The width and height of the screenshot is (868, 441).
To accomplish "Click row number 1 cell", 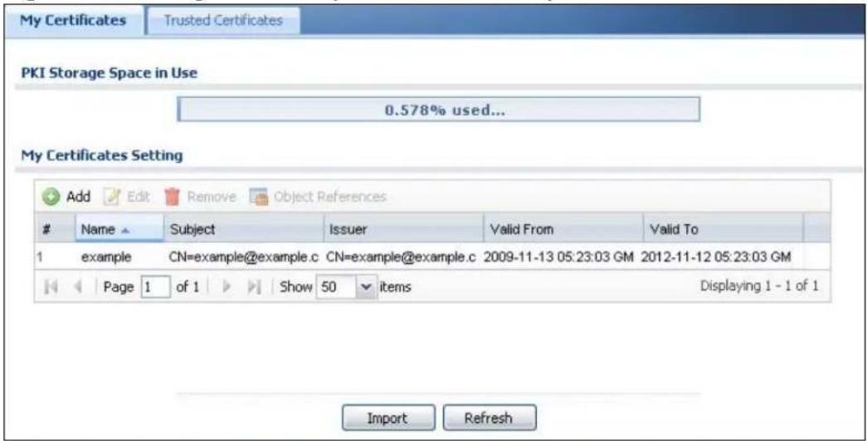I will [40, 257].
